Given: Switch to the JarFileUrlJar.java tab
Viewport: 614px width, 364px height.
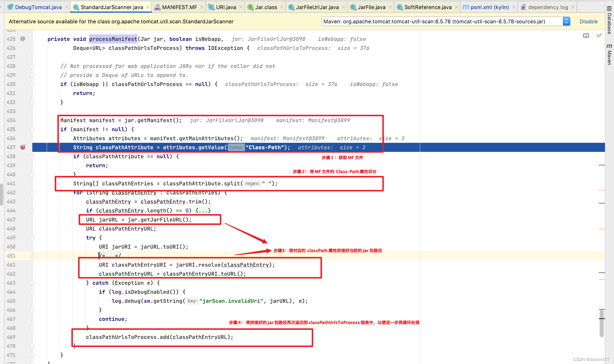Looking at the screenshot, I should (317, 7).
